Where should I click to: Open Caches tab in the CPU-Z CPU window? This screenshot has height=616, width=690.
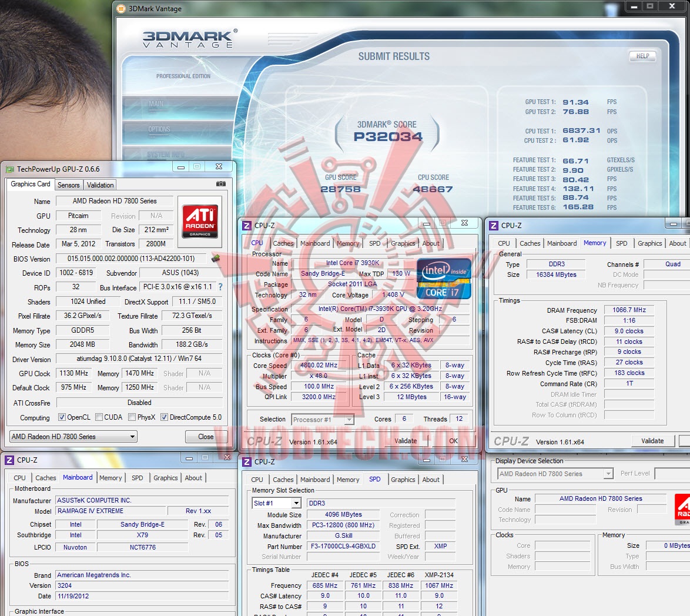tap(283, 243)
